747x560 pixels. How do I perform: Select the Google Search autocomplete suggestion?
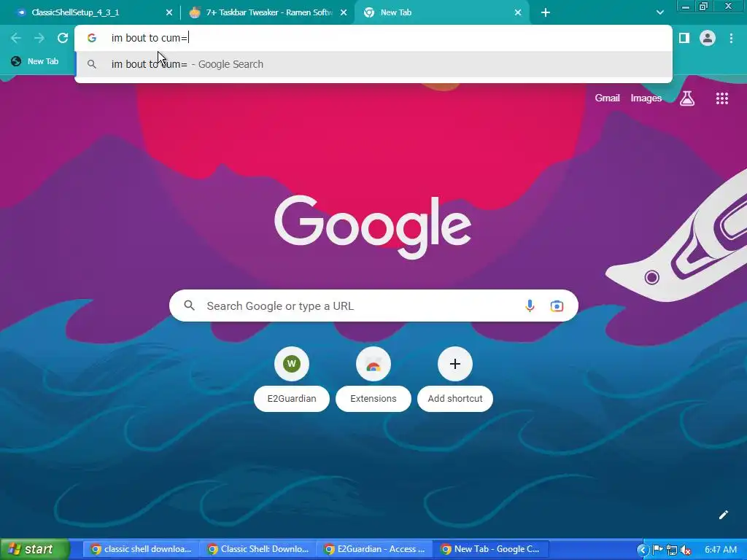(x=373, y=64)
